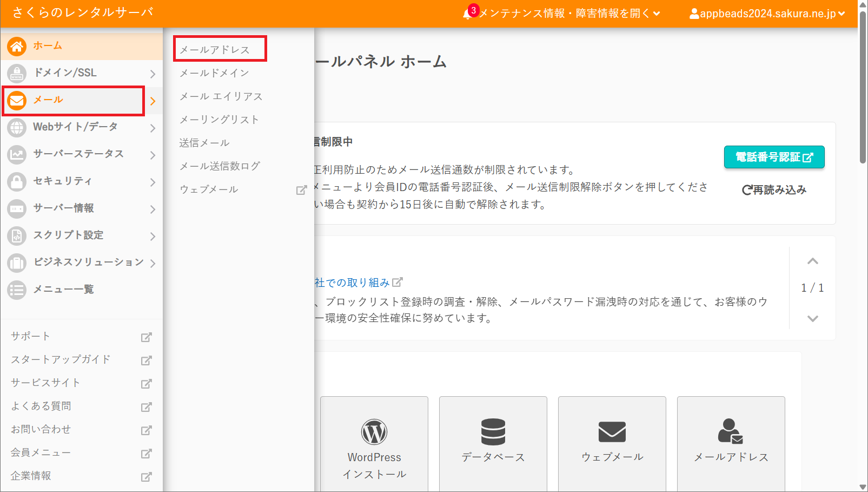The height and width of the screenshot is (492, 868).
Task: Click external link icon next to サポート
Action: pyautogui.click(x=146, y=337)
